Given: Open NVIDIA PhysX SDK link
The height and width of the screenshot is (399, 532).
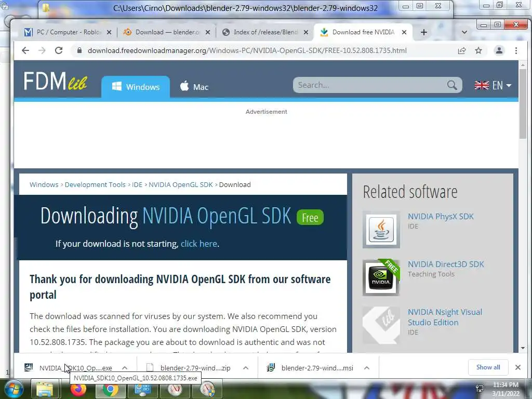Looking at the screenshot, I should click(441, 217).
